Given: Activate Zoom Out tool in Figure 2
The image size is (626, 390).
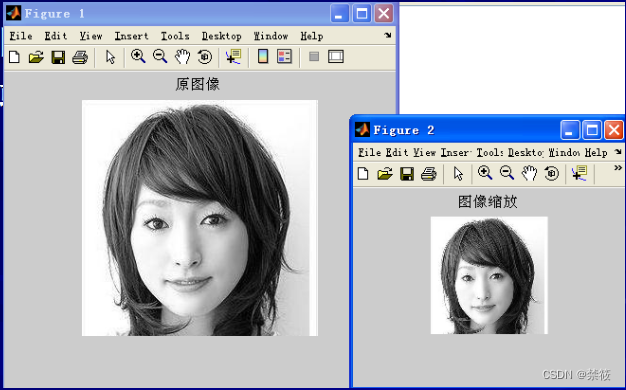Looking at the screenshot, I should pyautogui.click(x=507, y=173).
